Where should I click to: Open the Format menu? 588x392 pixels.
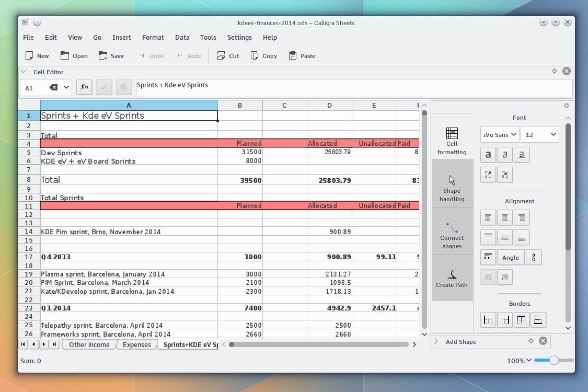[153, 37]
